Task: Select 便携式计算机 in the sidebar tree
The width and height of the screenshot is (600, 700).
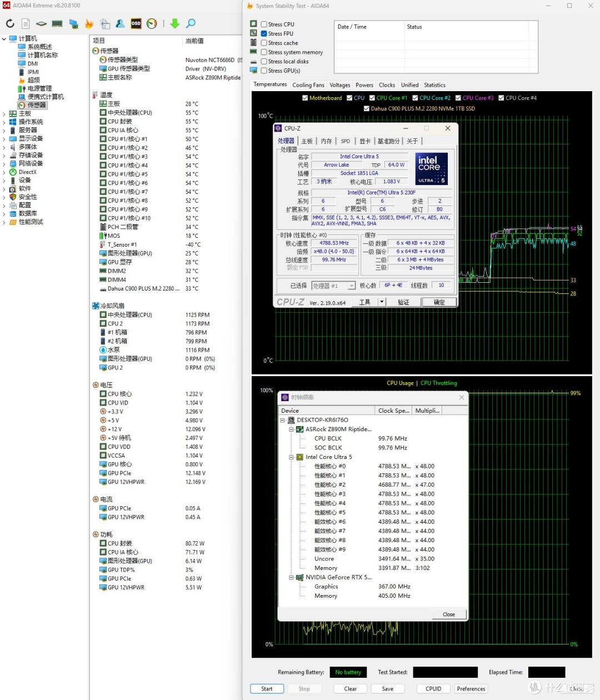Action: tap(46, 97)
